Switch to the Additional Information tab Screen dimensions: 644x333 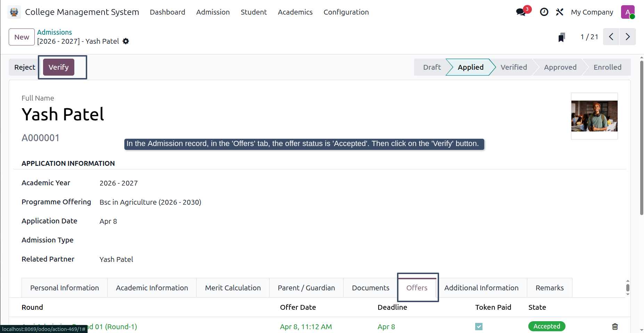(x=481, y=288)
